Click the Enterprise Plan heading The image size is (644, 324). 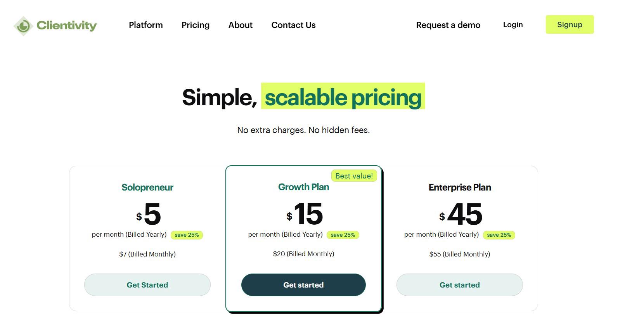(x=460, y=187)
